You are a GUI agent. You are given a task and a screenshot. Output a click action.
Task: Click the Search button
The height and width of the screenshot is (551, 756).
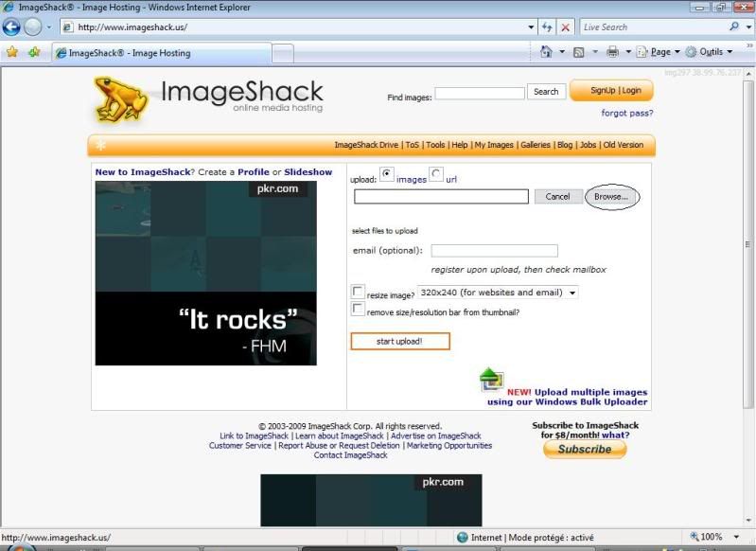(x=546, y=92)
